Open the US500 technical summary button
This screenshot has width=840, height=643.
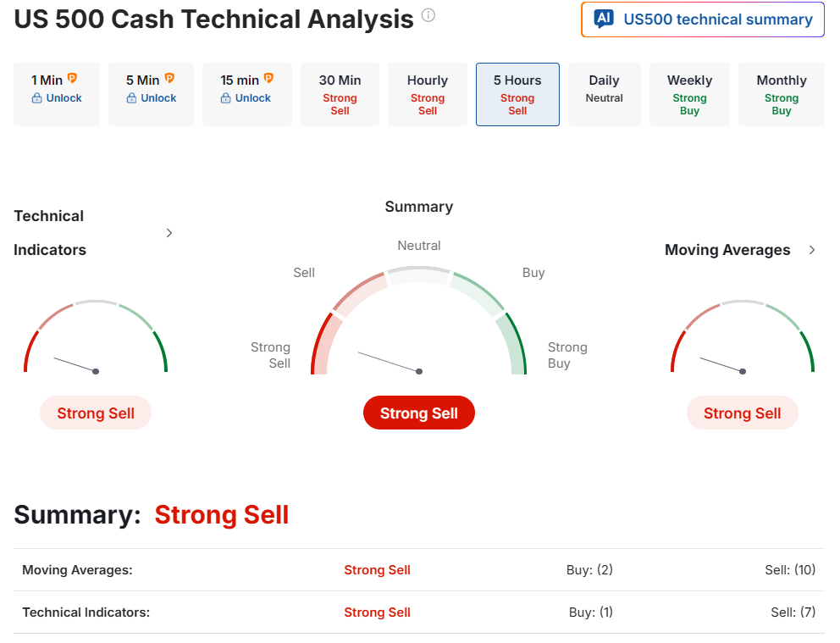[x=702, y=19]
